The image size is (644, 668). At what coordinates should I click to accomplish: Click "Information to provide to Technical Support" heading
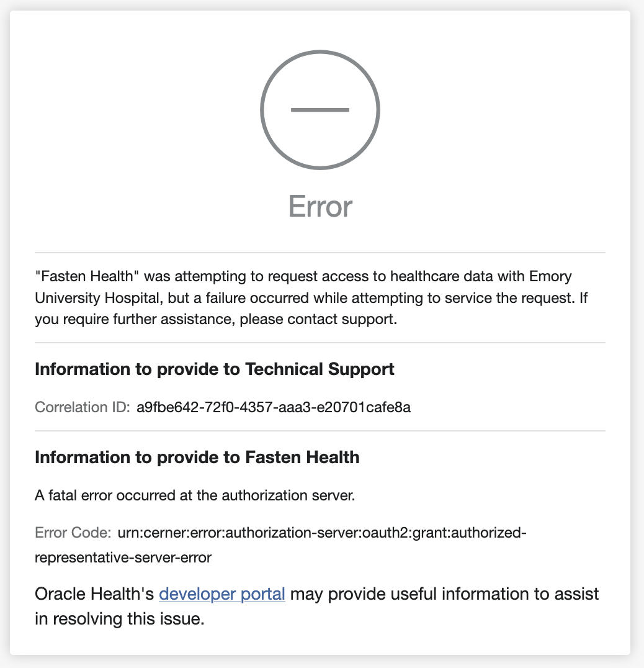click(x=215, y=369)
